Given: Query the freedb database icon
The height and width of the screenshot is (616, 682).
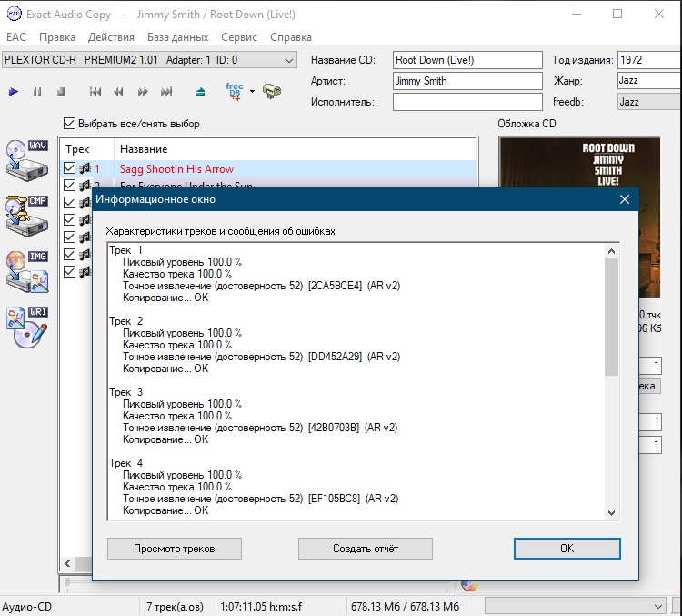Looking at the screenshot, I should [x=235, y=91].
